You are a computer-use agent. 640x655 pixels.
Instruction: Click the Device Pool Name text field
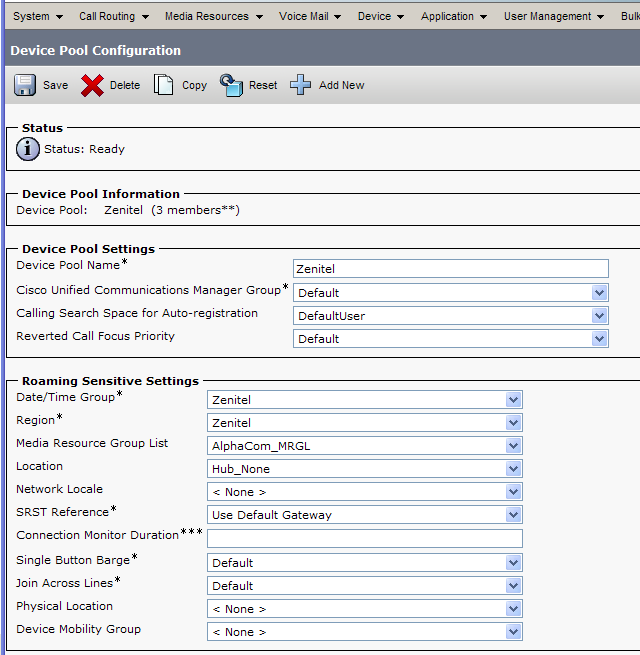click(450, 268)
